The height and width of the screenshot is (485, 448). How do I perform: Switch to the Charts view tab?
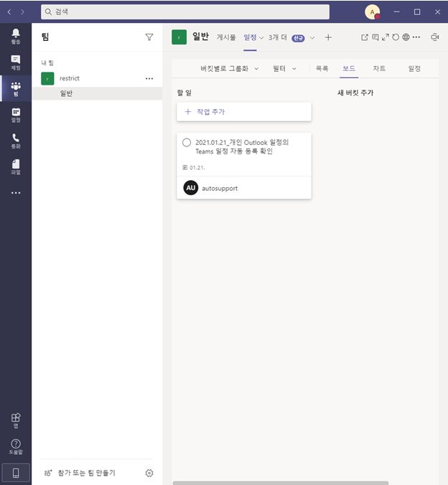(x=379, y=69)
